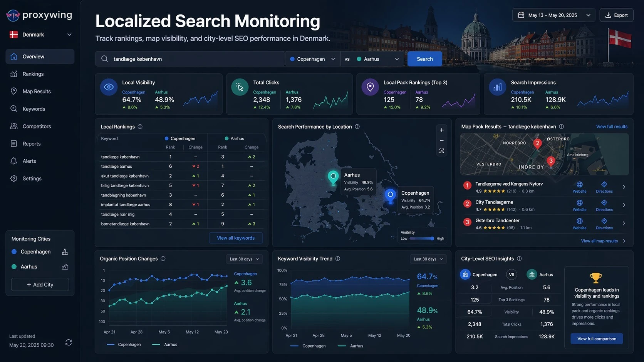This screenshot has height=362, width=644.
Task: Click the refresh icon beside Last updated
Action: [x=69, y=342]
